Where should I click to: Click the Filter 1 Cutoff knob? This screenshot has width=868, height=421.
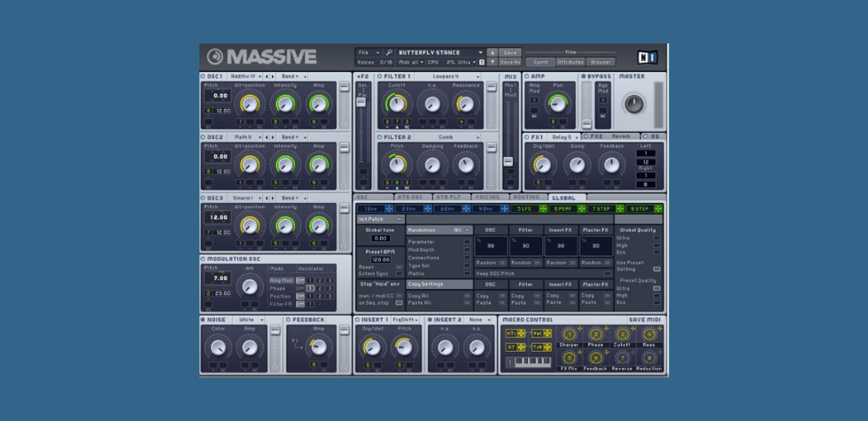pos(397,104)
